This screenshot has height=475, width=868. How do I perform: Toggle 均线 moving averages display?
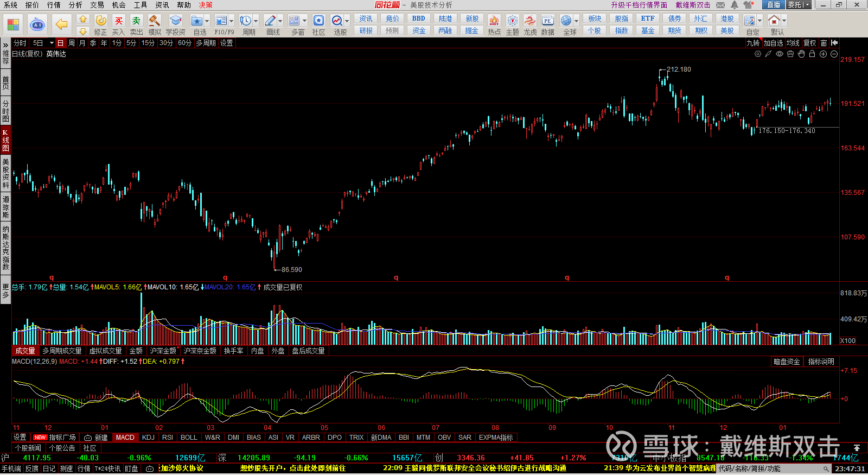coord(793,43)
